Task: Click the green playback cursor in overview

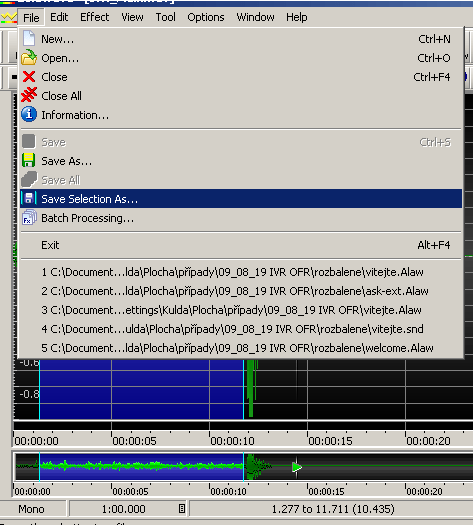Action: coord(296,468)
